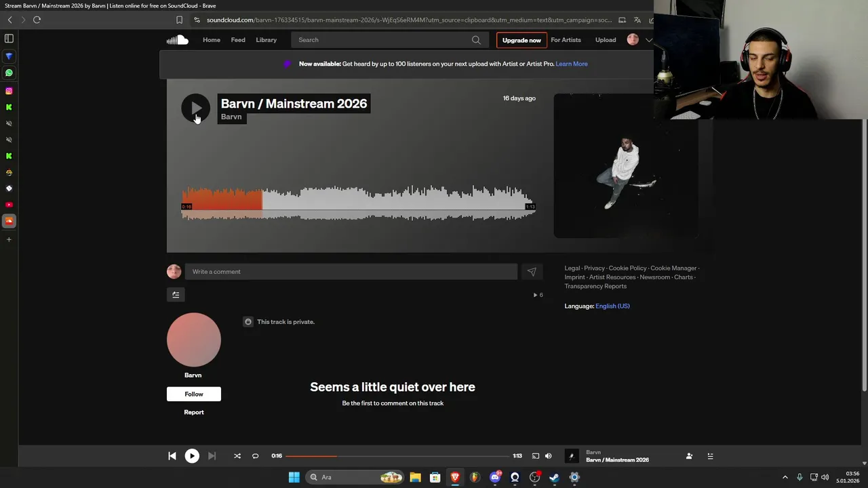This screenshot has width=868, height=488.
Task: Click the search magnifier icon
Action: tap(476, 40)
